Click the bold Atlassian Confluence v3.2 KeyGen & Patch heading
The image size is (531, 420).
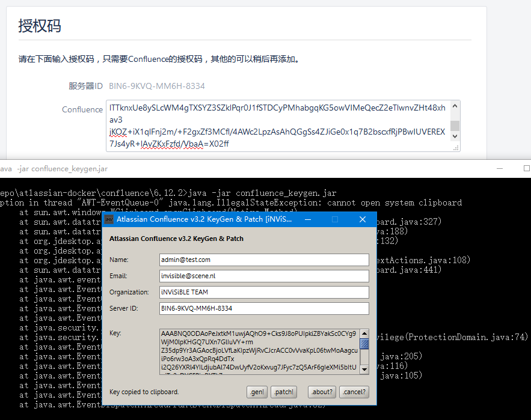pyautogui.click(x=176, y=239)
